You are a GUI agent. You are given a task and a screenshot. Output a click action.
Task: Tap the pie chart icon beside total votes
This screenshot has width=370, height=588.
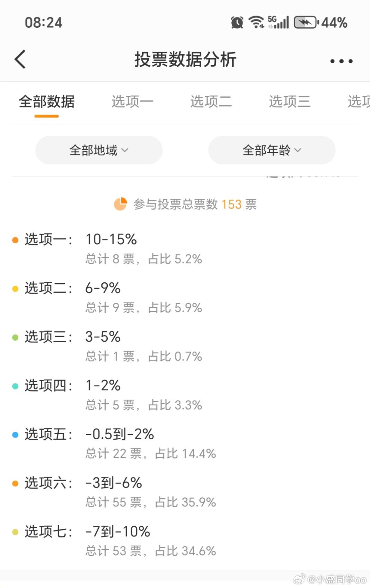(120, 204)
